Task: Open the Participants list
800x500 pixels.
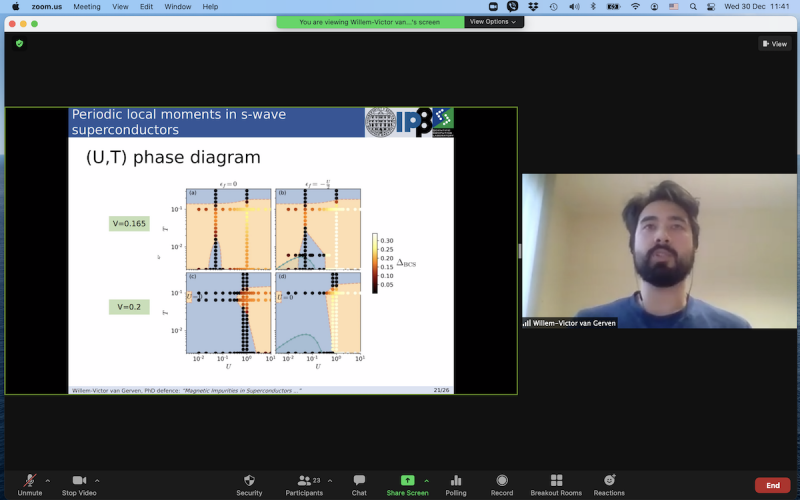Action: (304, 481)
